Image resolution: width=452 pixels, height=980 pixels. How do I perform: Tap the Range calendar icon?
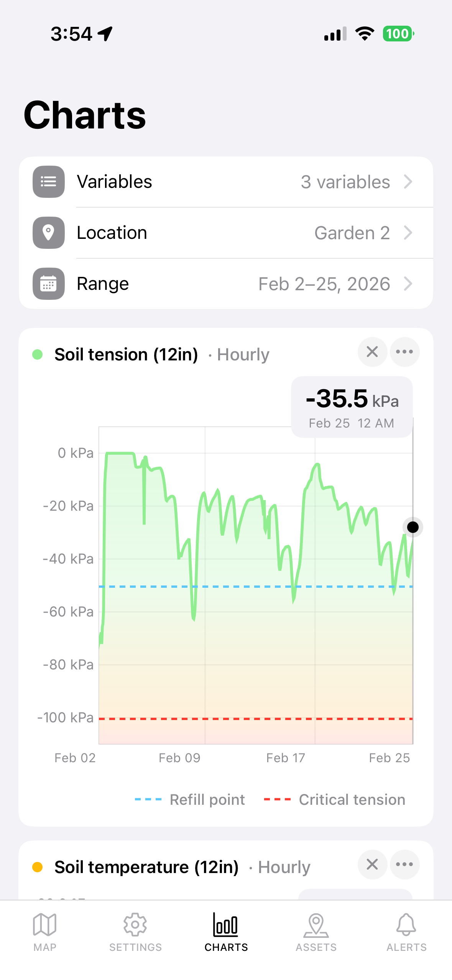pos(49,284)
